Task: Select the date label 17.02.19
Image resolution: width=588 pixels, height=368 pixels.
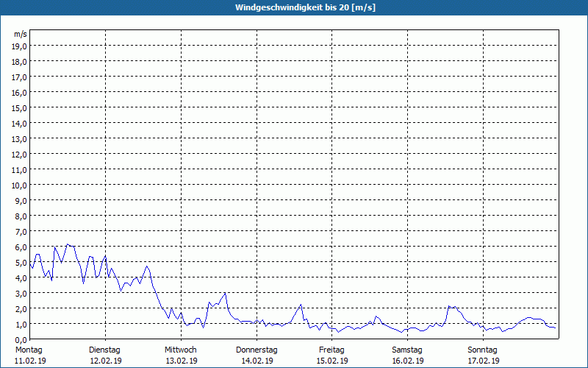Action: click(484, 361)
